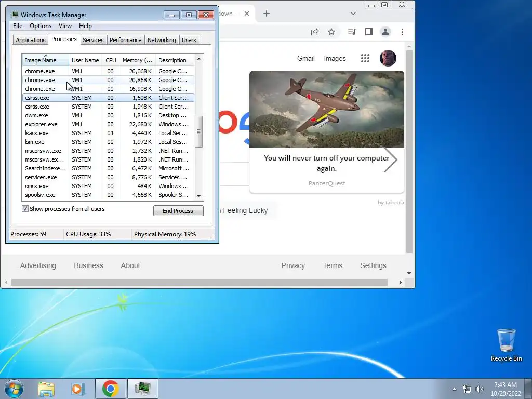Open Google apps grid icon
This screenshot has width=532, height=399.
pos(365,58)
